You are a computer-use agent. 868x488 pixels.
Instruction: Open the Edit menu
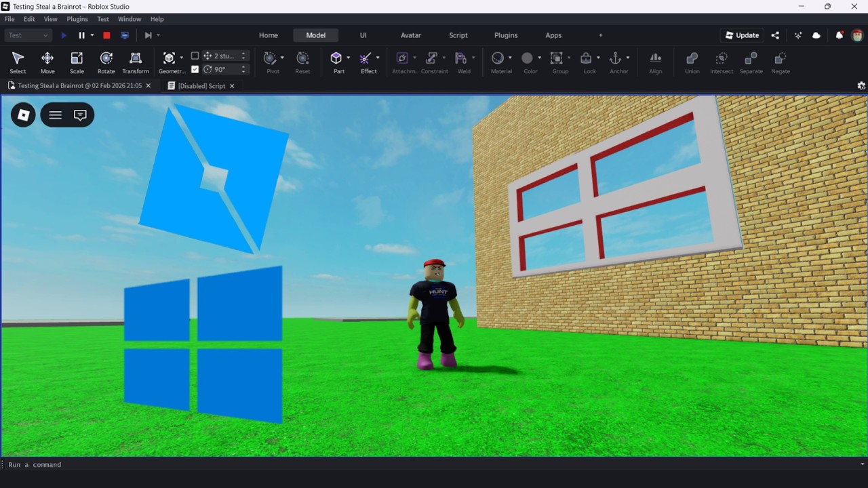tap(29, 19)
